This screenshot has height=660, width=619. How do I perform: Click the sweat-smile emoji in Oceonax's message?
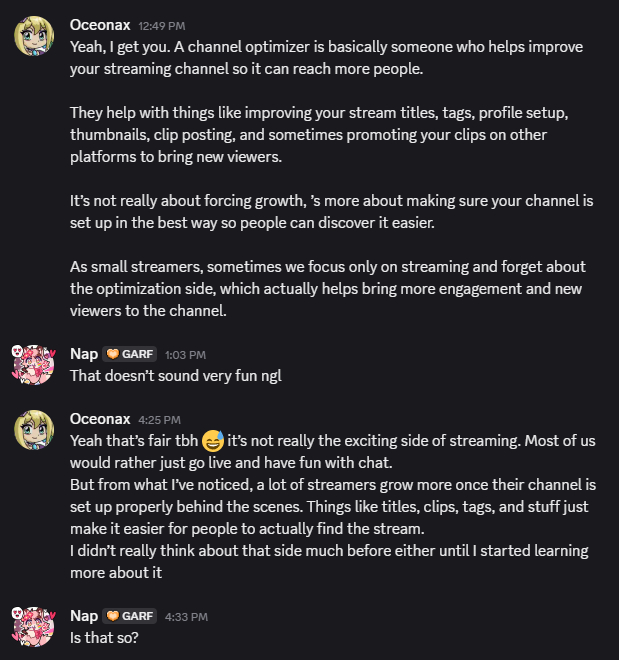(x=212, y=441)
